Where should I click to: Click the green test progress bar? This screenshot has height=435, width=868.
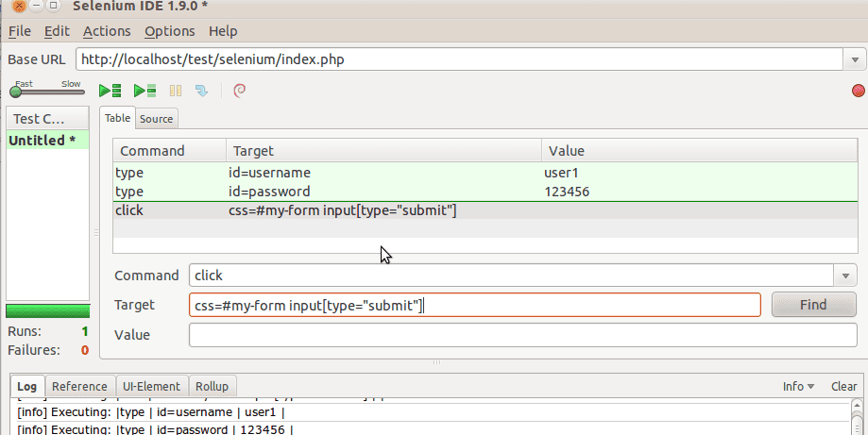[47, 311]
